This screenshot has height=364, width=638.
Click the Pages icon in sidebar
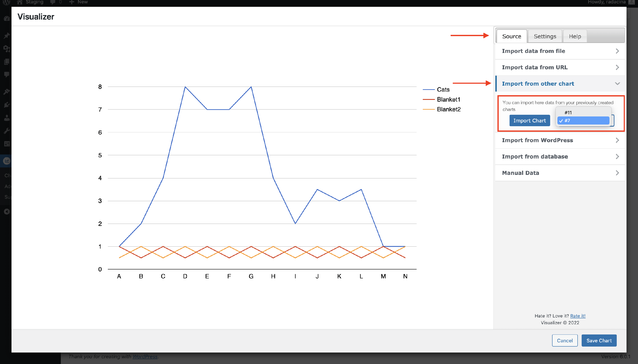tap(7, 61)
